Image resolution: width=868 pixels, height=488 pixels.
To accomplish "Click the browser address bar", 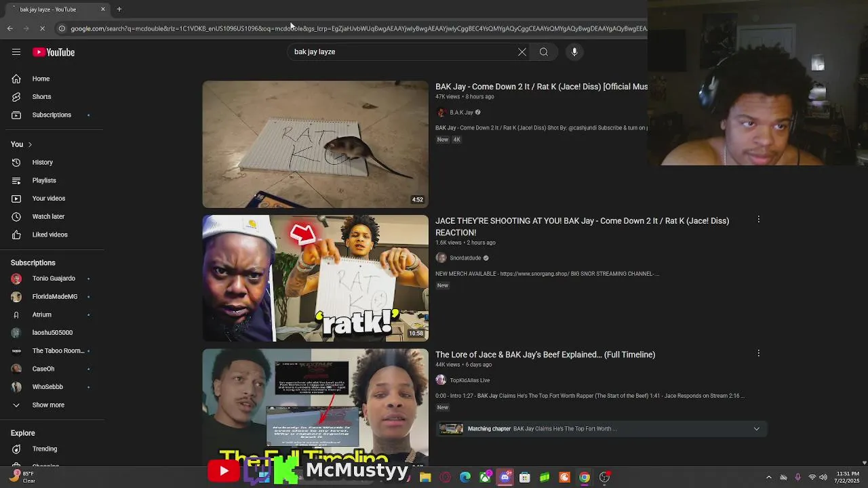I will [x=358, y=28].
